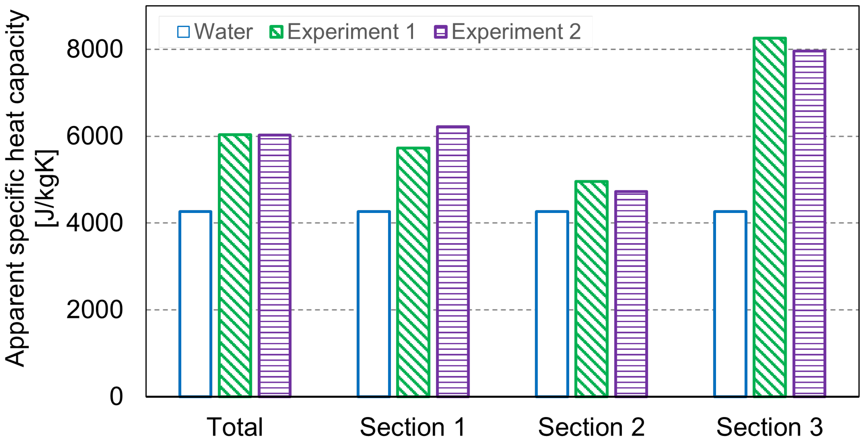Viewport: 868px width, 448px height.
Task: Click the Water legend swatch icon
Action: 183,32
